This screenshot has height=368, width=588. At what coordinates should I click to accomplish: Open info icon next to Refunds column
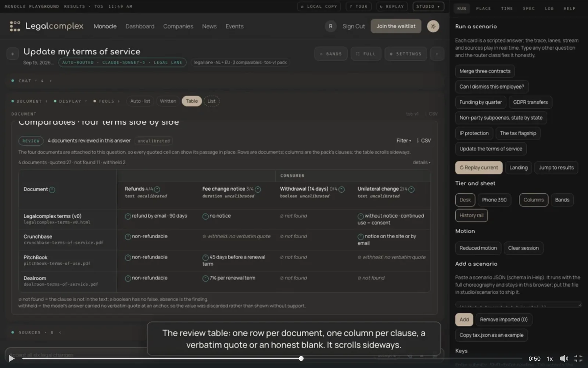pyautogui.click(x=157, y=189)
